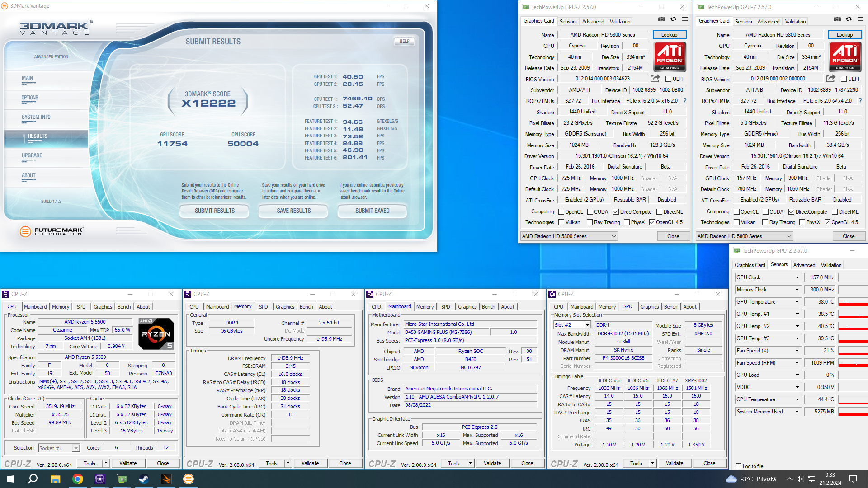The height and width of the screenshot is (488, 868).
Task: Click refresh icon in Samsung-memory GPU-Z window
Action: (673, 19)
